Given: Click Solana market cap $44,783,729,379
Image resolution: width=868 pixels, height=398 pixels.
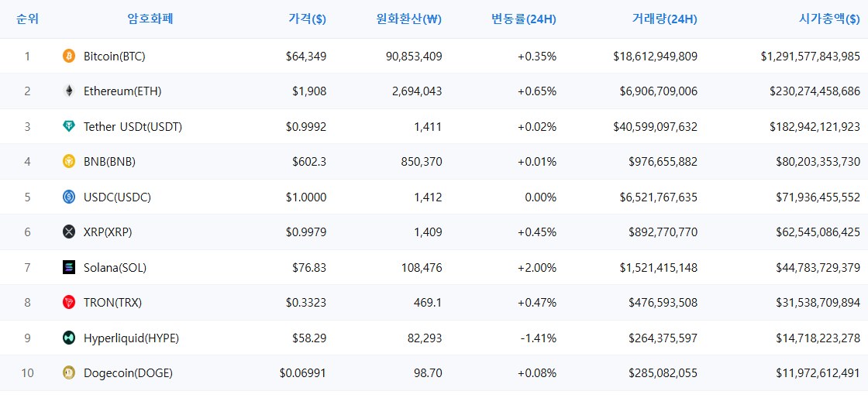Looking at the screenshot, I should (818, 268).
